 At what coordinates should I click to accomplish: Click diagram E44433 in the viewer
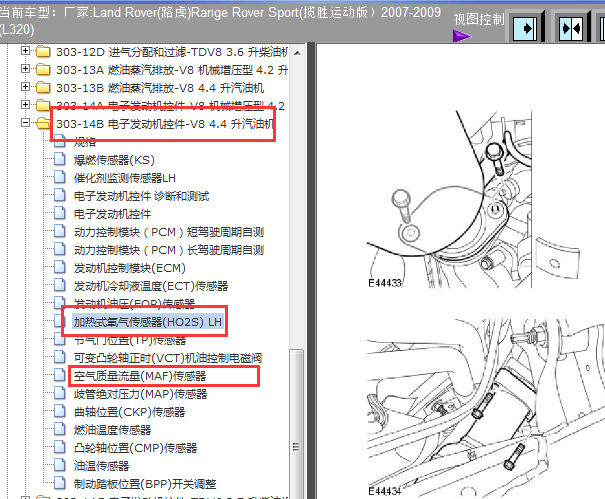[x=473, y=199]
